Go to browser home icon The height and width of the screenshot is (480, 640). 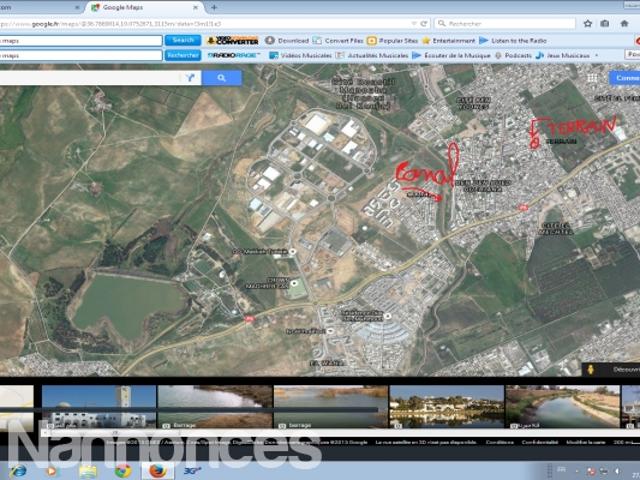coord(624,24)
